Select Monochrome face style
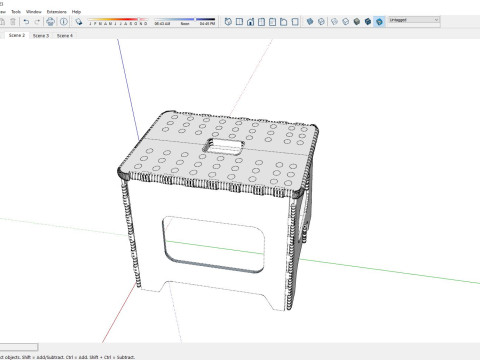The image size is (480, 360). point(379,22)
